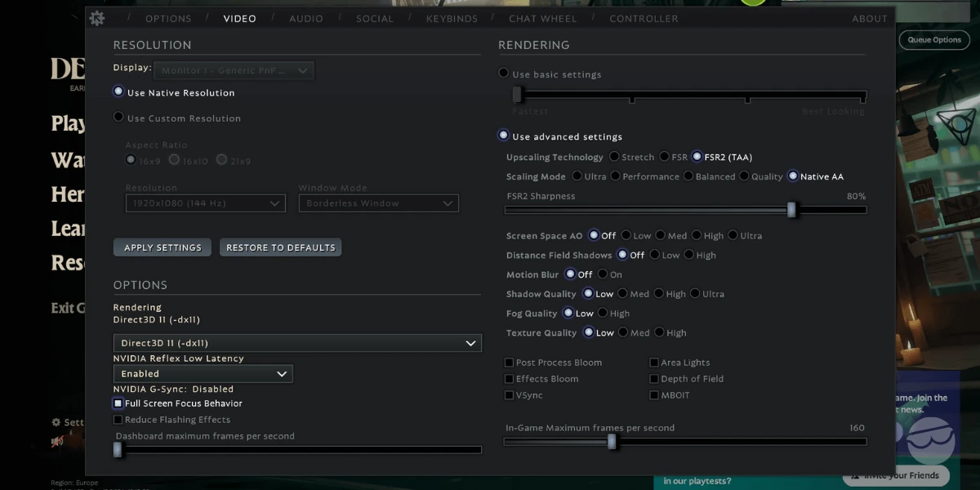Click the Apply Settings button
The width and height of the screenshot is (980, 490).
(163, 247)
